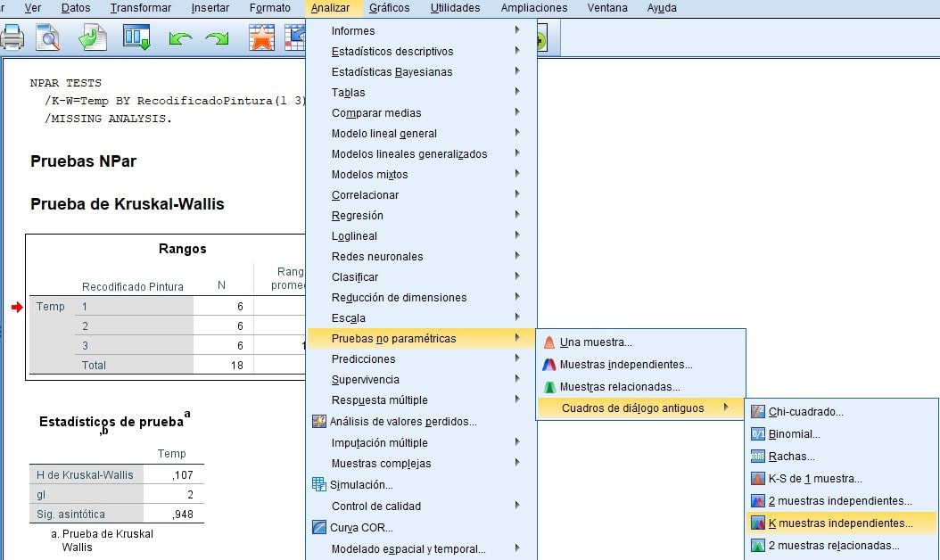The width and height of the screenshot is (940, 560).
Task: Click the green Undo arrow
Action: [x=180, y=38]
